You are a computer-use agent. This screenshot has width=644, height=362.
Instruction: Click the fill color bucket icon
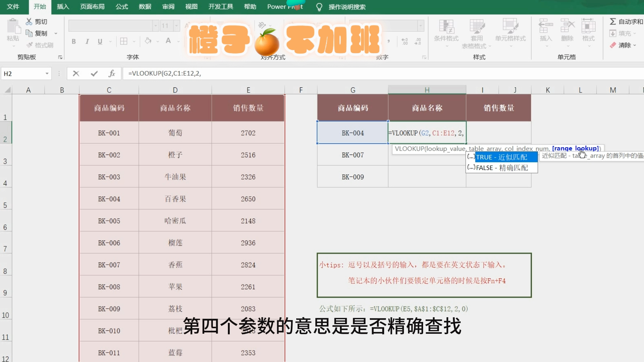coord(148,41)
